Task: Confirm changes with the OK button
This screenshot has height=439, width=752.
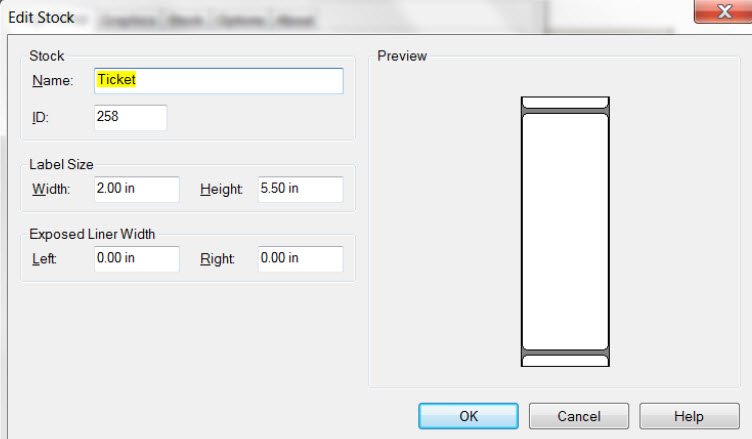Action: pyautogui.click(x=469, y=416)
